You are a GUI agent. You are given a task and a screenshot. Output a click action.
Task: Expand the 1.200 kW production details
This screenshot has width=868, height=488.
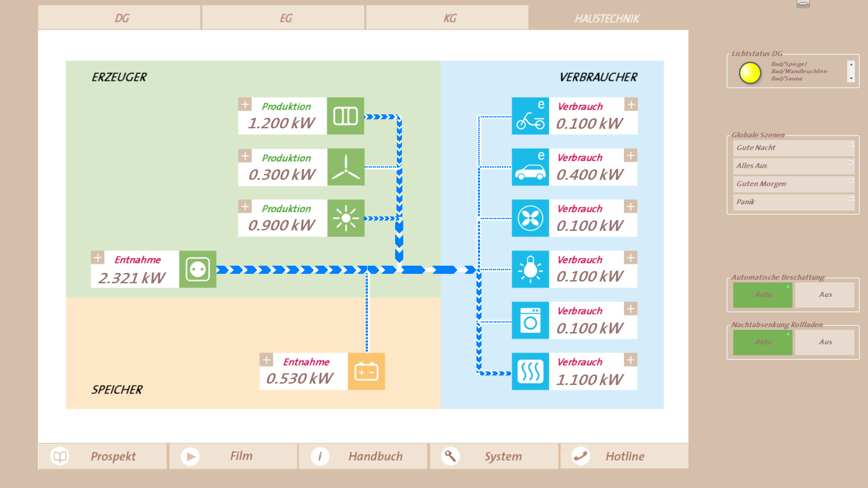[x=245, y=104]
